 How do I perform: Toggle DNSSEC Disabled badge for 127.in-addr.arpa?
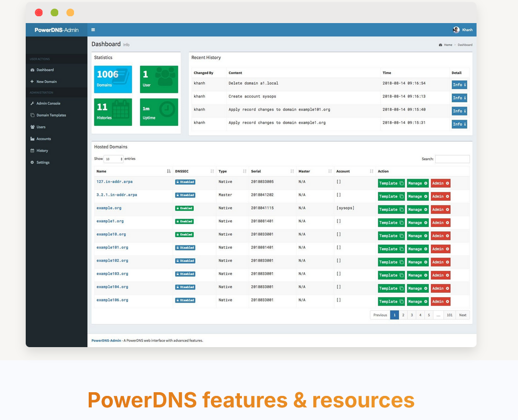click(185, 182)
